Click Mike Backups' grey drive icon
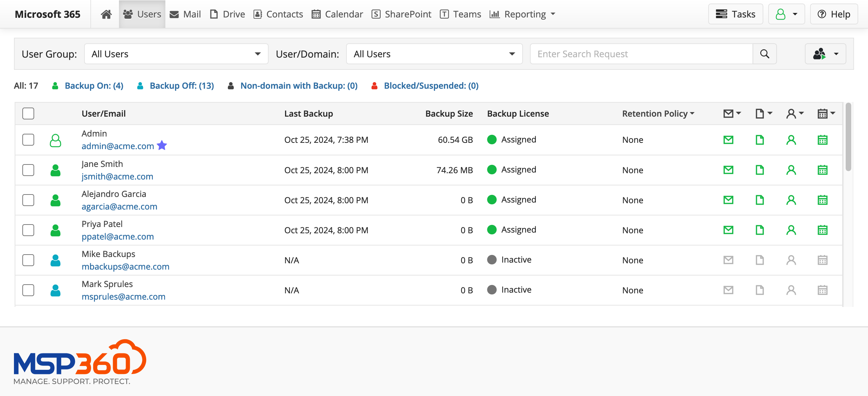Image resolution: width=868 pixels, height=396 pixels. click(759, 260)
